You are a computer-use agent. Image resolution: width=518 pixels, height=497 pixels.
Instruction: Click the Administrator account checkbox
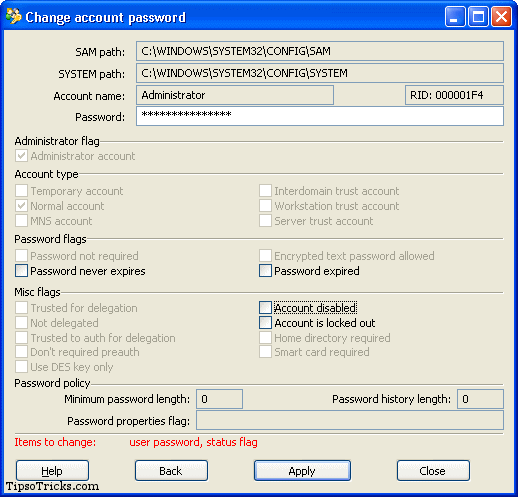pos(21,156)
